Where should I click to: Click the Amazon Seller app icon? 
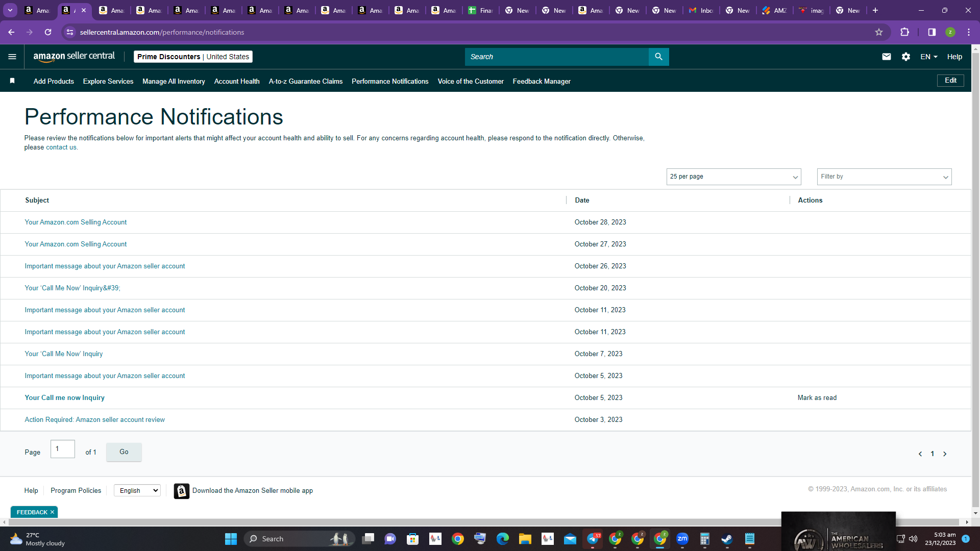pyautogui.click(x=182, y=491)
